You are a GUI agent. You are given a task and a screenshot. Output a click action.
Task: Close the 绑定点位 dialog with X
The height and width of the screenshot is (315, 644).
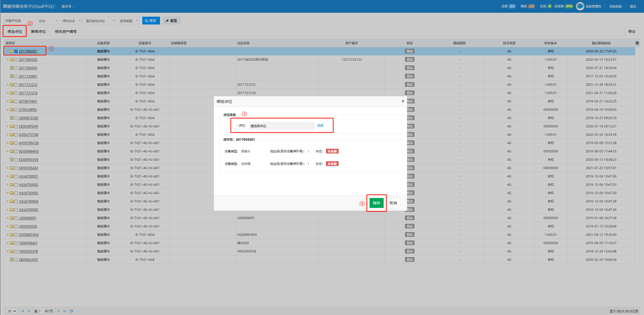tap(403, 101)
